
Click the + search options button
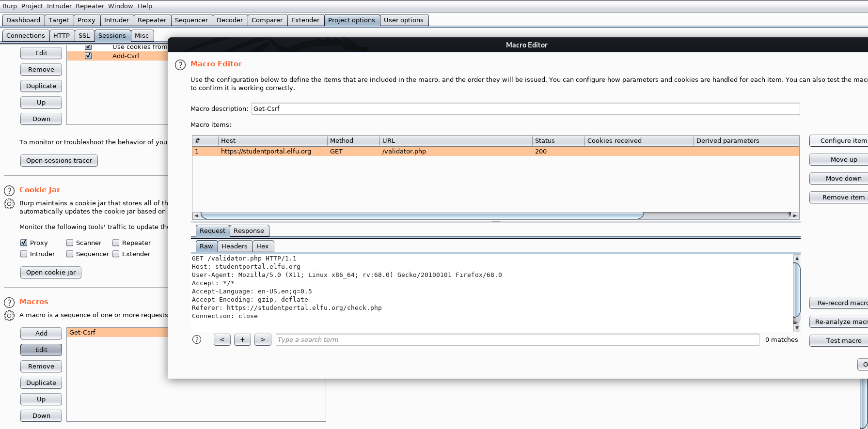(242, 340)
